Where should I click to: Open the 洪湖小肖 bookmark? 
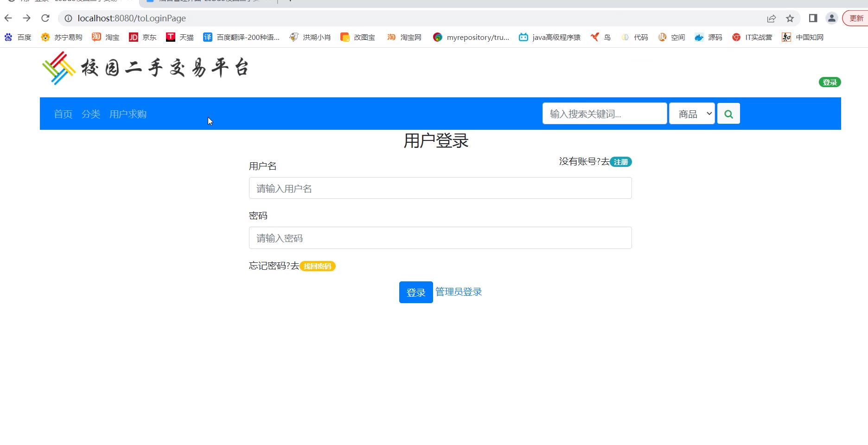pyautogui.click(x=310, y=37)
